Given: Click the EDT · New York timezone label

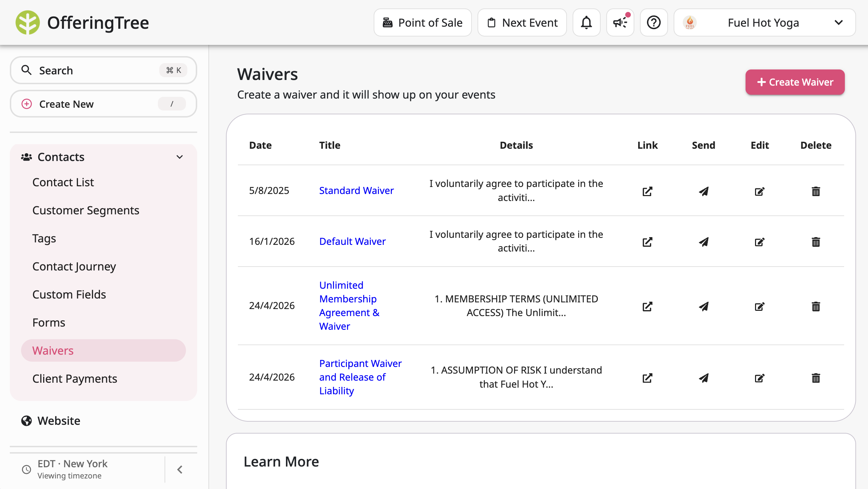Looking at the screenshot, I should (72, 463).
